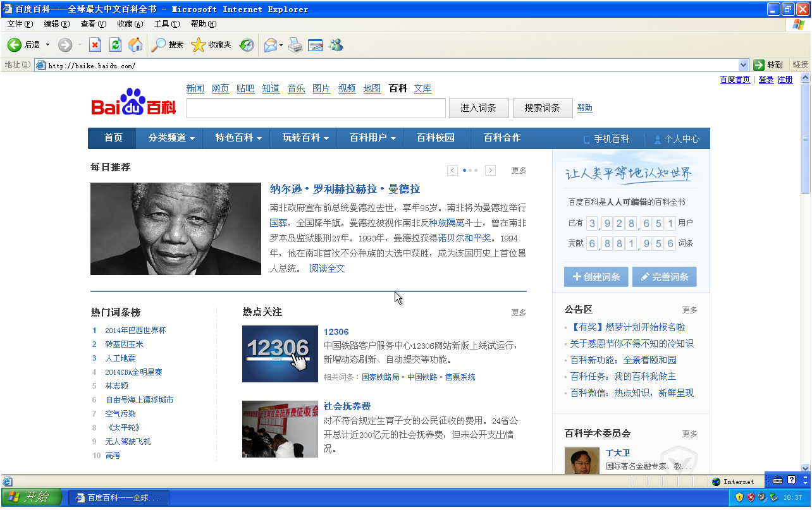
Task: Print the page with printer icon
Action: (295, 45)
